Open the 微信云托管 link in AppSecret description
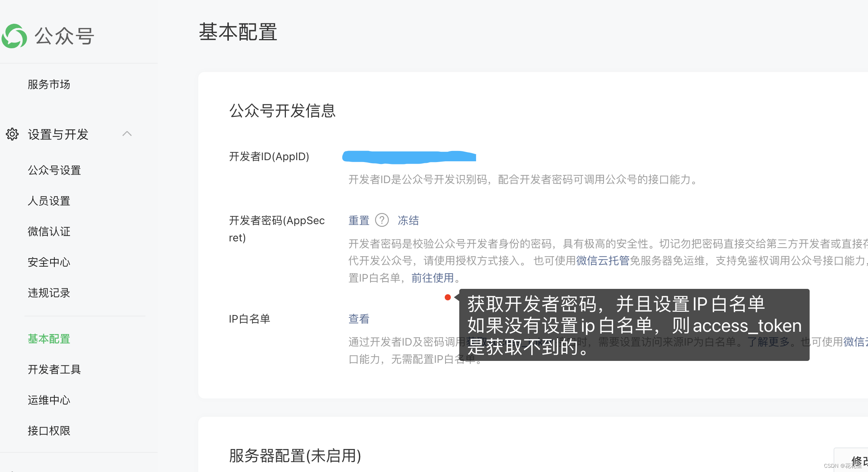Image resolution: width=868 pixels, height=472 pixels. pos(603,261)
